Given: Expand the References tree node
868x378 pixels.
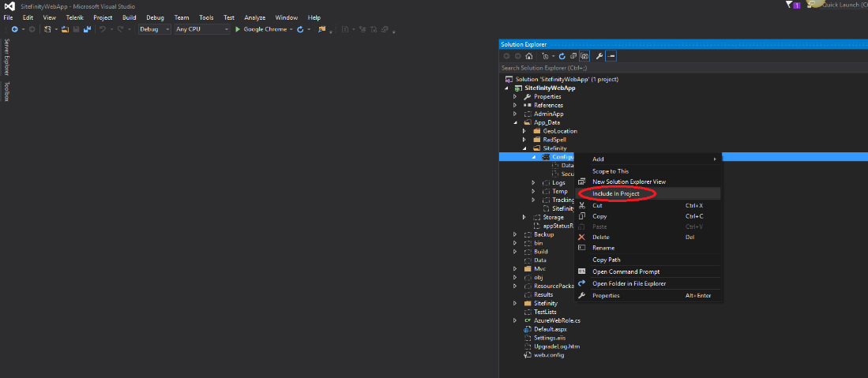Looking at the screenshot, I should [515, 105].
